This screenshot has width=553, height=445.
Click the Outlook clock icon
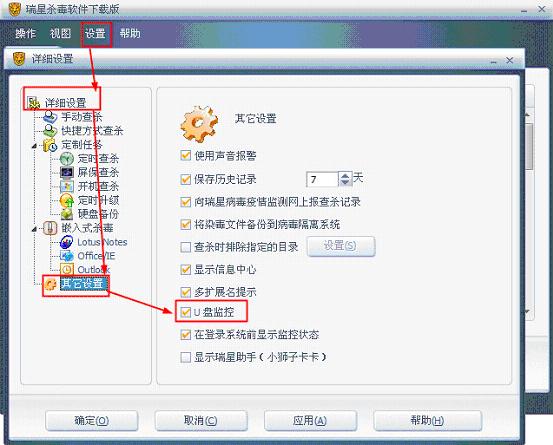pos(67,270)
